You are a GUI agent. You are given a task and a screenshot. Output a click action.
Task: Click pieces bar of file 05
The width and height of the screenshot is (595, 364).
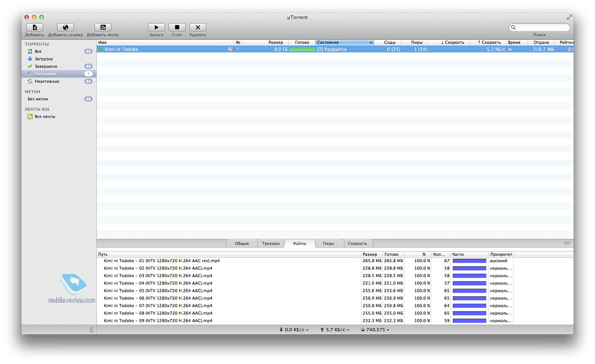[x=469, y=291]
